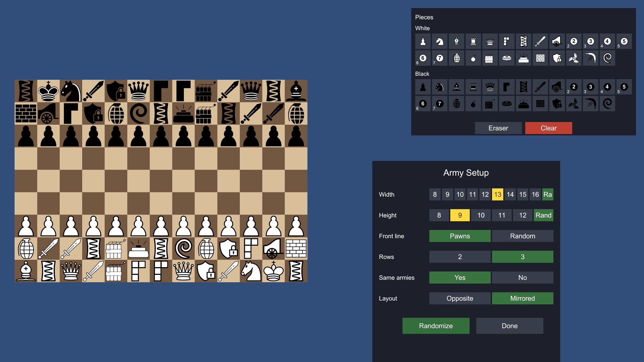Viewport: 644px width, 362px height.
Task: Choose the white numbered 2 piece in the palette
Action: pos(574,41)
